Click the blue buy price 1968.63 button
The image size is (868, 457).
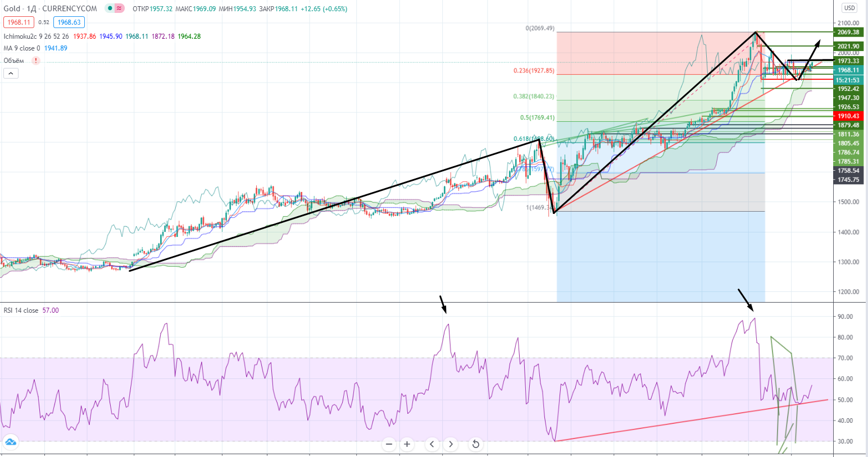coord(69,22)
